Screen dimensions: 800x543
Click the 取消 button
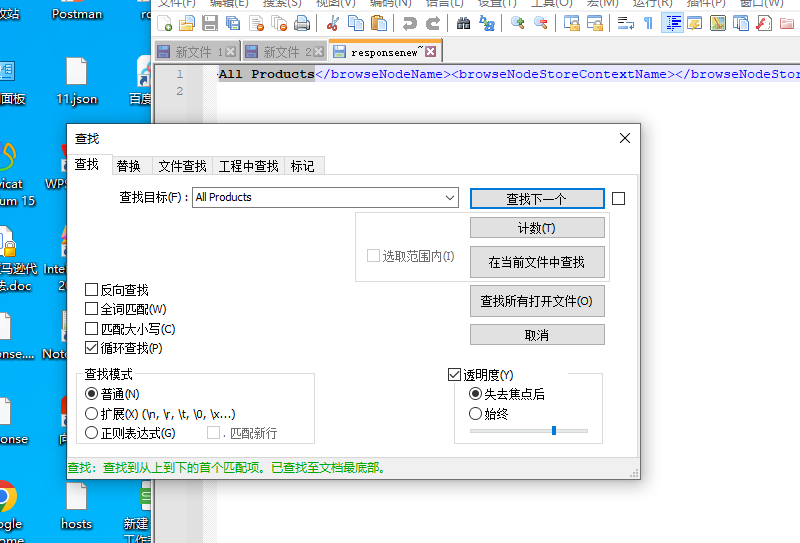[537, 335]
